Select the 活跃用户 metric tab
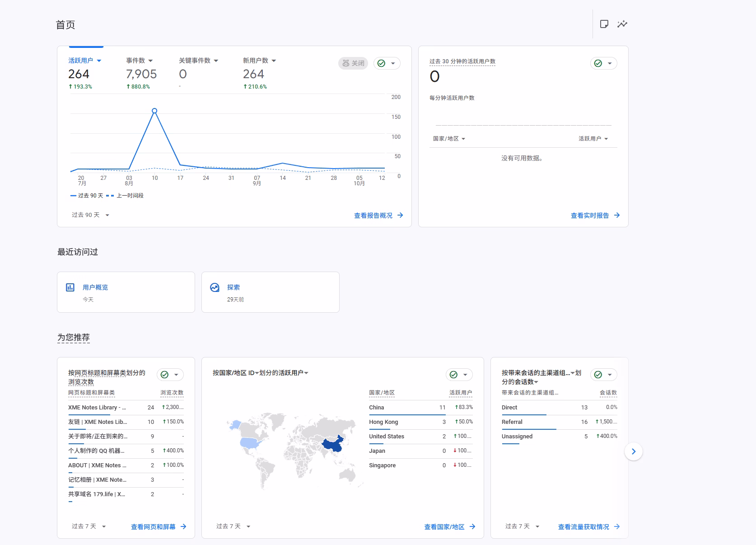This screenshot has width=756, height=545. click(84, 61)
